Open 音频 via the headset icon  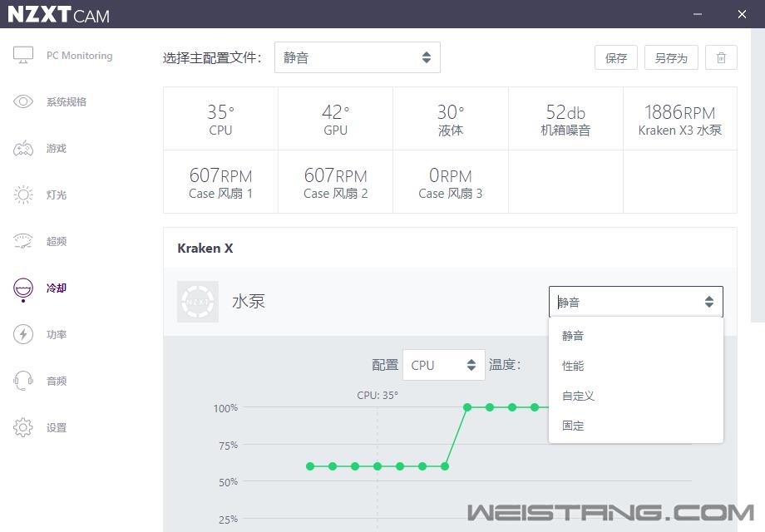tap(23, 381)
